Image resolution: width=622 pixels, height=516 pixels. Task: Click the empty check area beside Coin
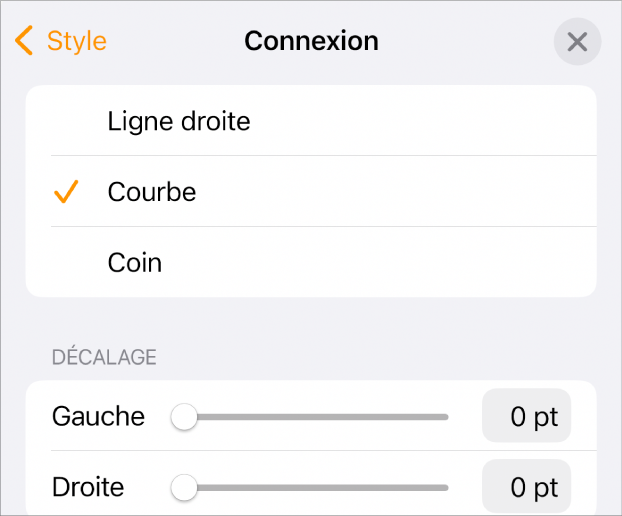coord(67,263)
